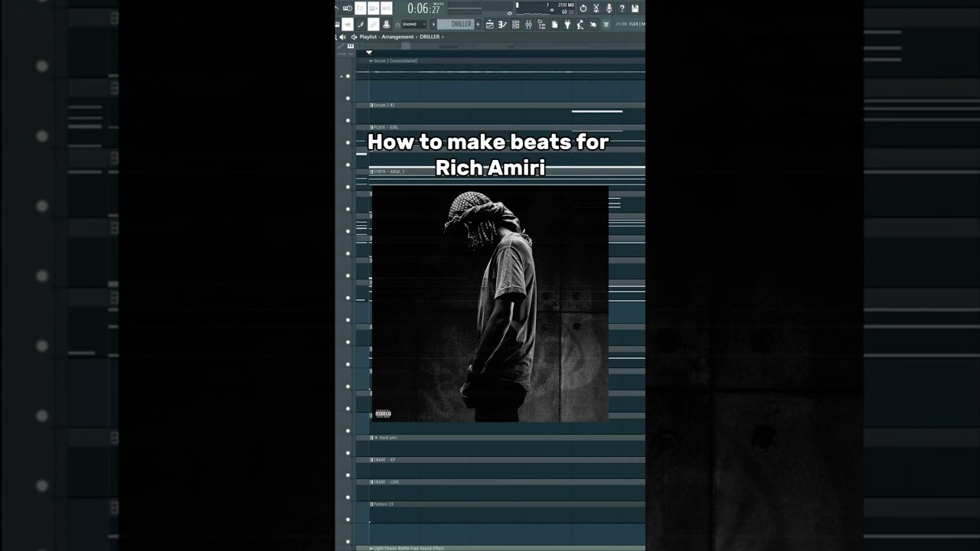Open clip menu of SNARE - LOVE

tap(371, 482)
